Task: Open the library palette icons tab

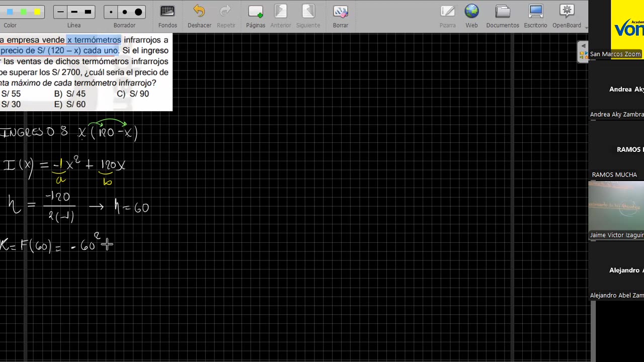Action: click(584, 54)
